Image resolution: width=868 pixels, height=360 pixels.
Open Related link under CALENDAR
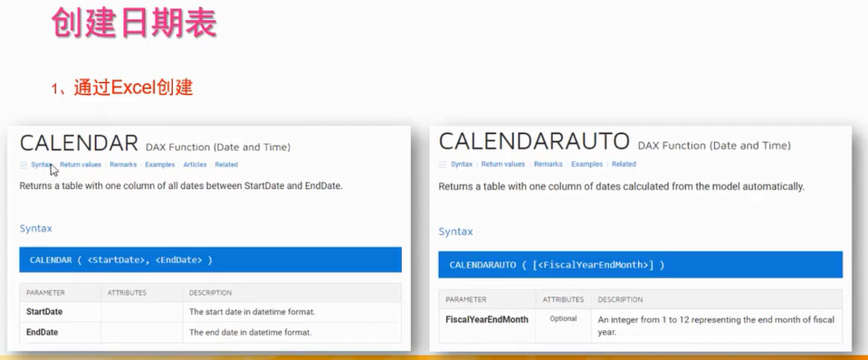[226, 165]
